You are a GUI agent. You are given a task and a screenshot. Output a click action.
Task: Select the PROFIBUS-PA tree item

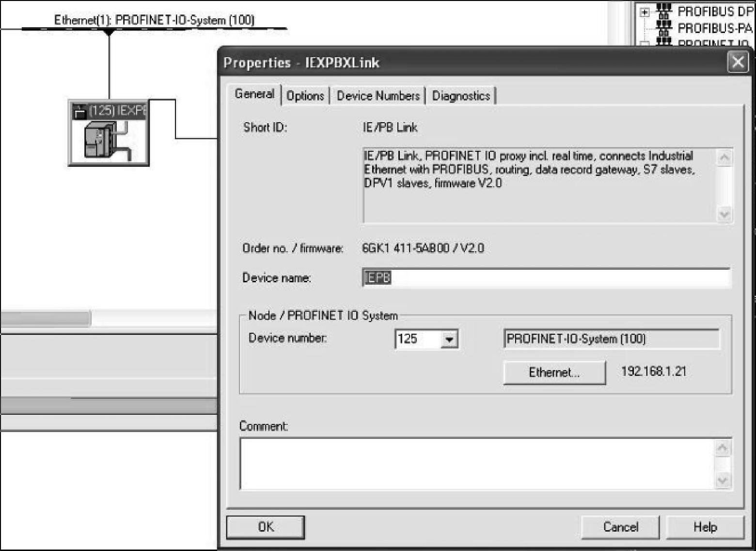coord(714,28)
